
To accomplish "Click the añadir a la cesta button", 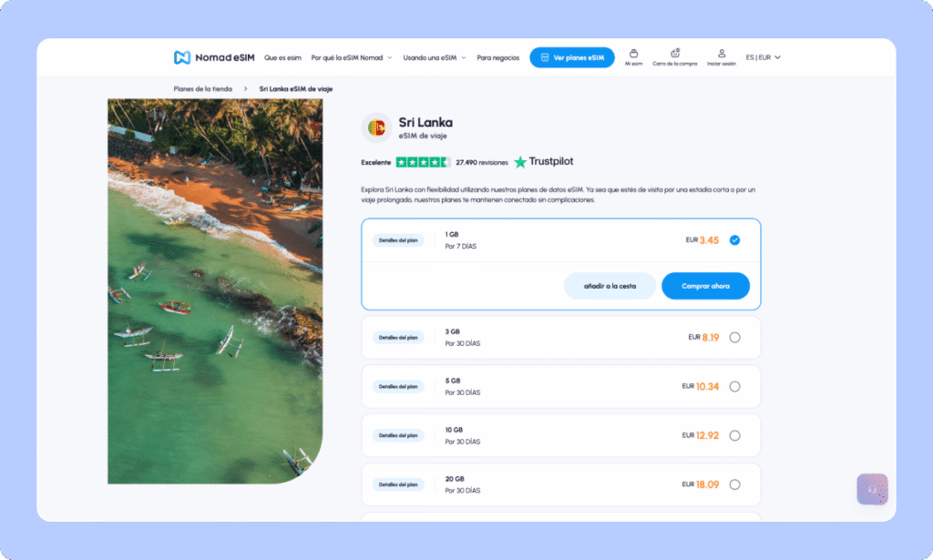I will tap(610, 286).
